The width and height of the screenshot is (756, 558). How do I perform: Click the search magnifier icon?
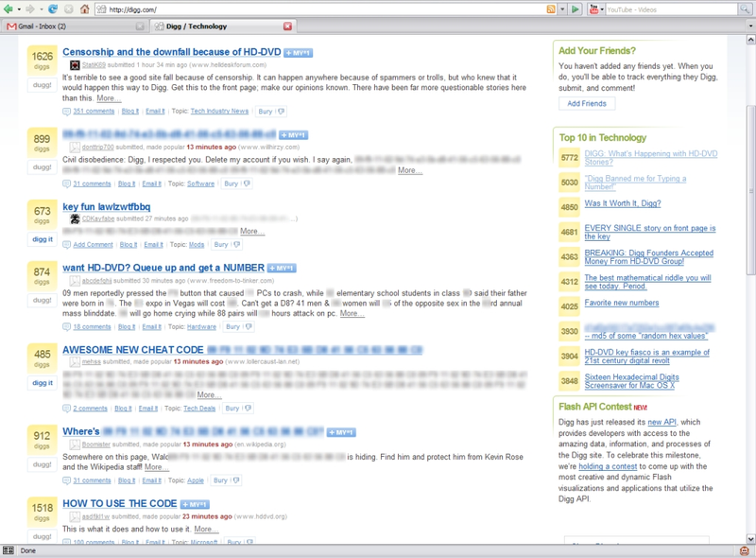(x=745, y=9)
